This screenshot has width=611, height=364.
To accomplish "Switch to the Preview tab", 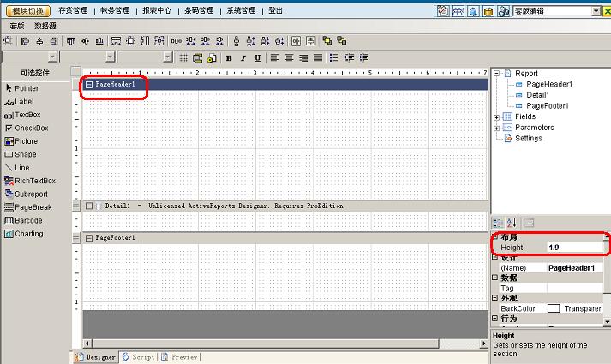I will 181,357.
